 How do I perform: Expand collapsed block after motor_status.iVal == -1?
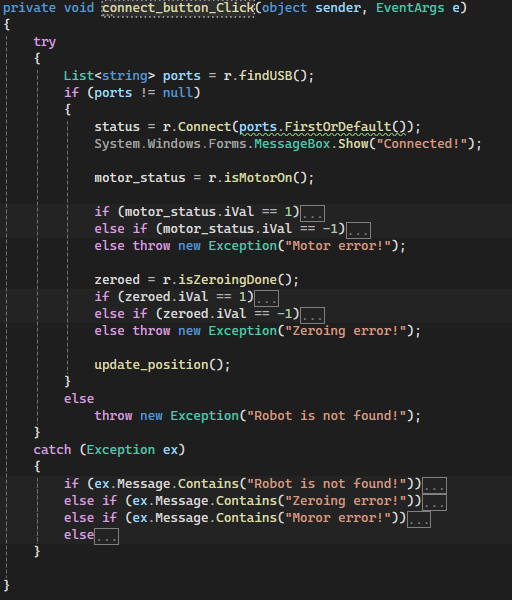coord(358,230)
